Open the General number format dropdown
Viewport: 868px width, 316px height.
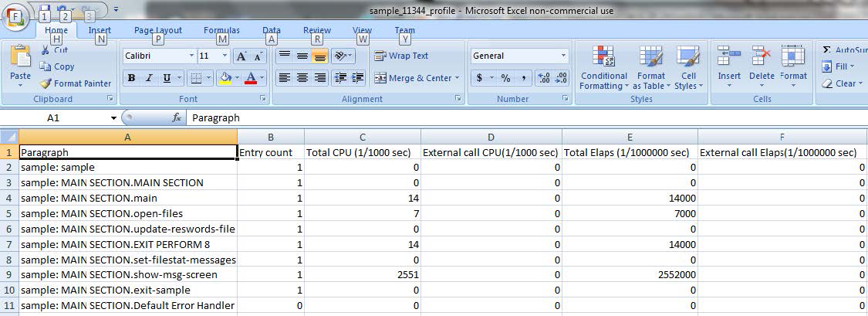(563, 56)
